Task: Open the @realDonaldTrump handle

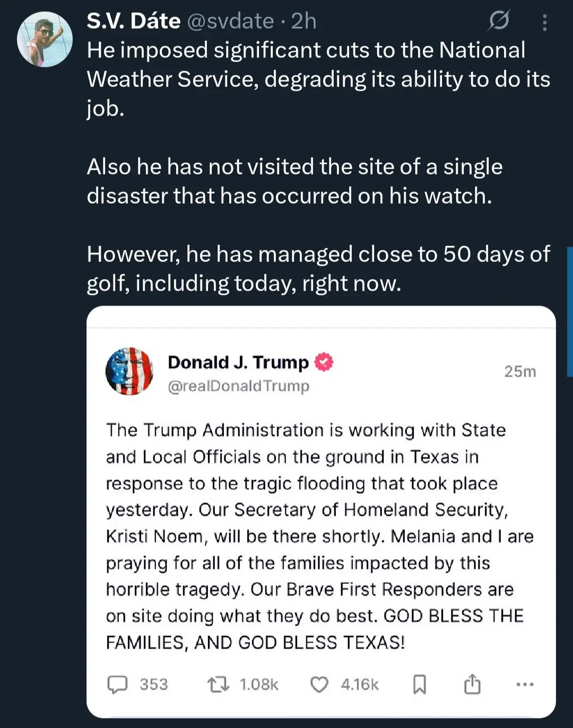Action: click(x=238, y=386)
